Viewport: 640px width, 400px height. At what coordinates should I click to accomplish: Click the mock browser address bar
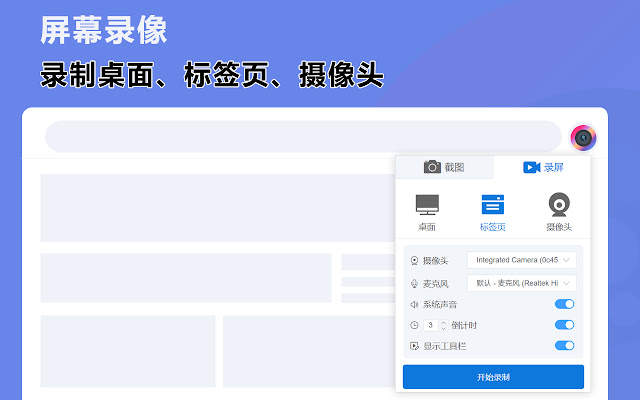(x=303, y=136)
